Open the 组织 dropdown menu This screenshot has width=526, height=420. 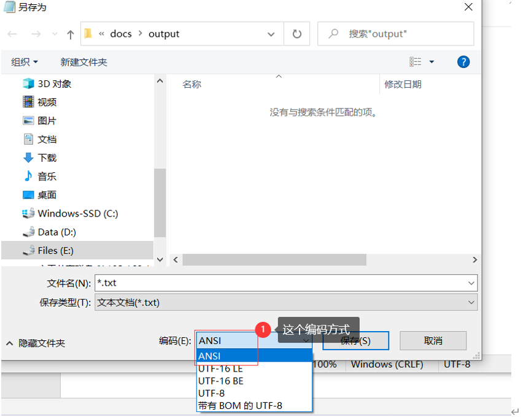[x=25, y=62]
